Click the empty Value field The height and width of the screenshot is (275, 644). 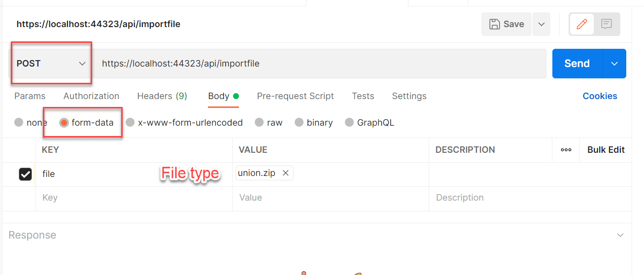[330, 198]
